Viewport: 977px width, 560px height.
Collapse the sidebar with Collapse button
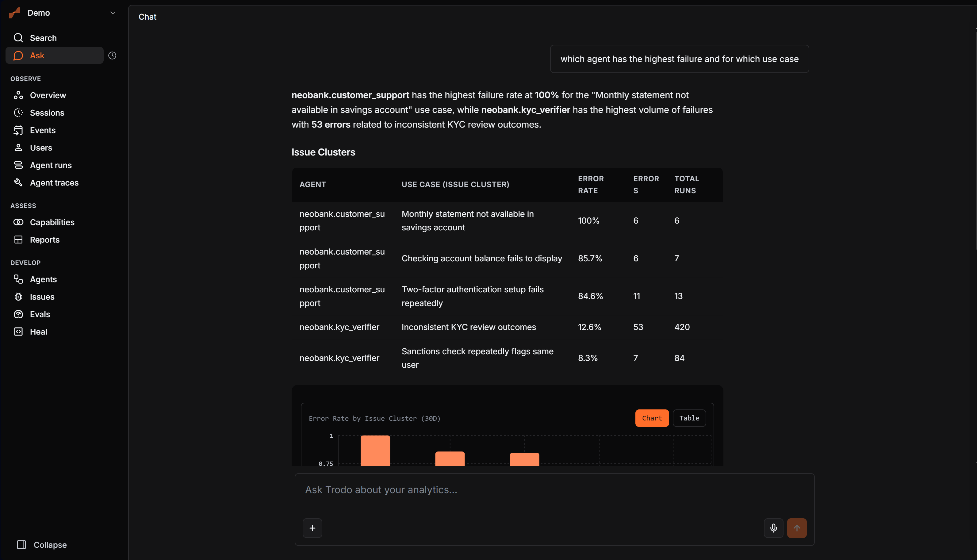pyautogui.click(x=42, y=545)
